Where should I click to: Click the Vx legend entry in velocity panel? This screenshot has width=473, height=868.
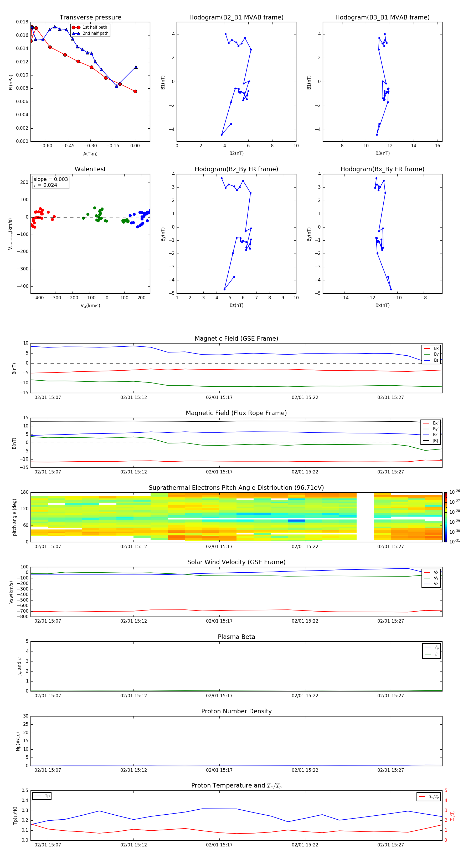431,572
